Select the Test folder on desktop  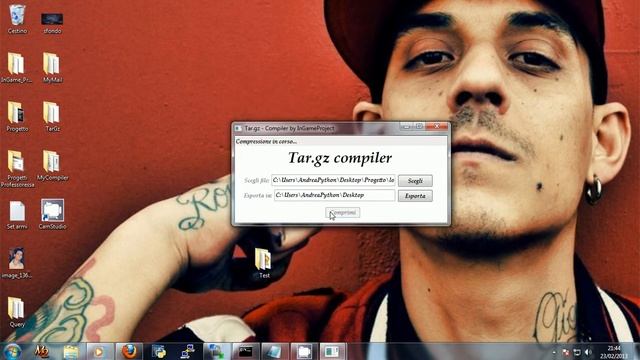tap(264, 263)
